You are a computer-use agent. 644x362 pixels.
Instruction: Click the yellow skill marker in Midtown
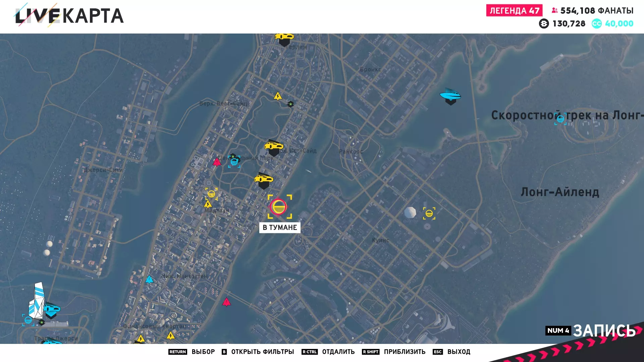[211, 194]
